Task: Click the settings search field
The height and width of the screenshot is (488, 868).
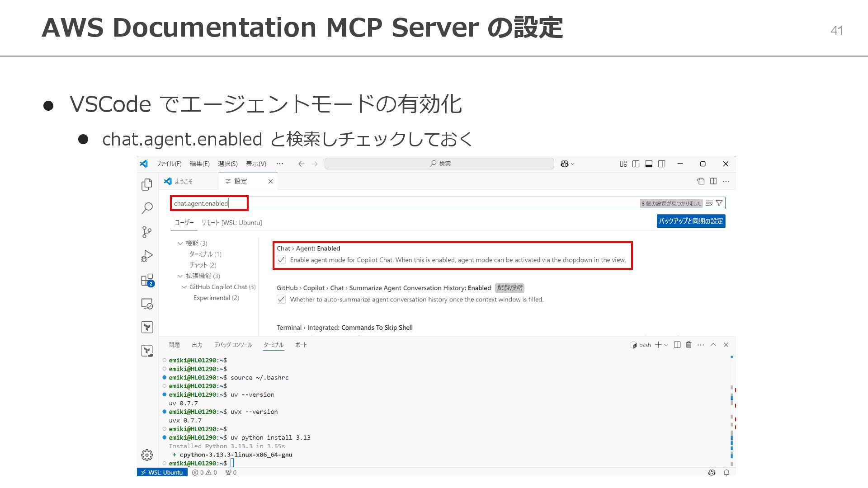Action: (448, 203)
